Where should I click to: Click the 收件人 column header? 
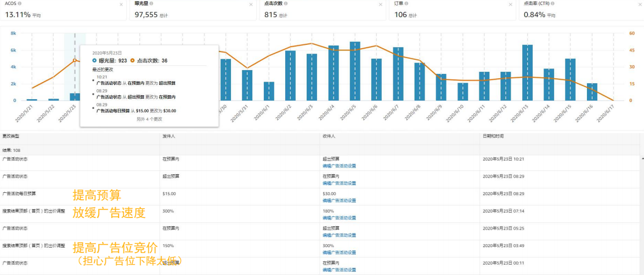pyautogui.click(x=329, y=135)
